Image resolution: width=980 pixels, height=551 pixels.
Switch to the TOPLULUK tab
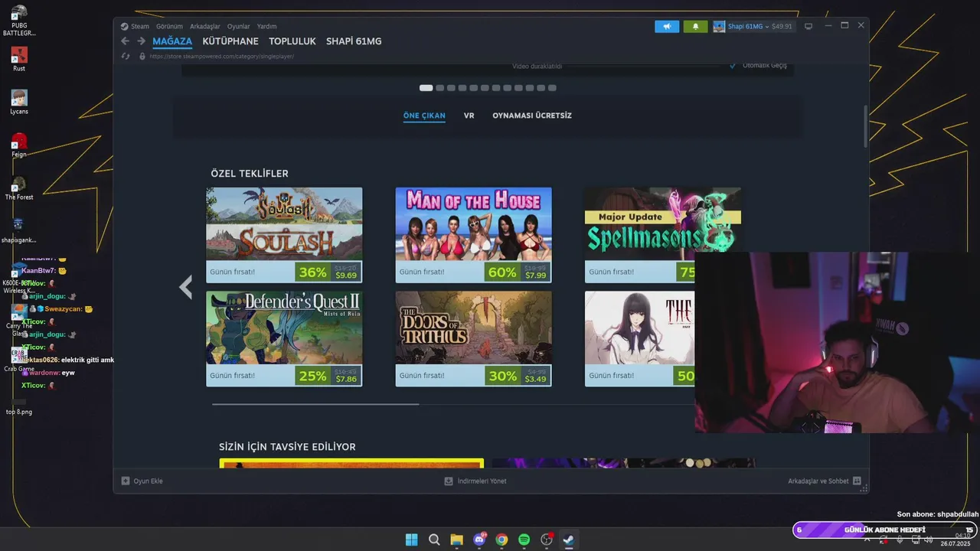click(x=292, y=41)
